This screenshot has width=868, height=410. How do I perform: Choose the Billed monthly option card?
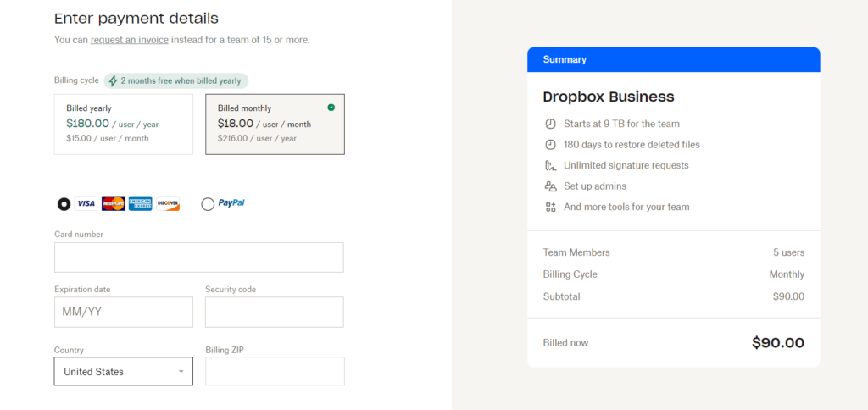pos(275,124)
